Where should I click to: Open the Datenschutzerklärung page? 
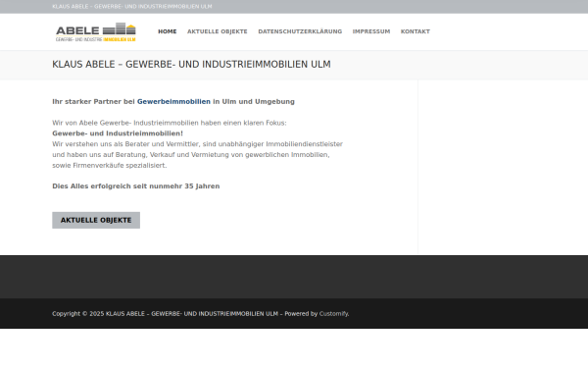pos(300,31)
